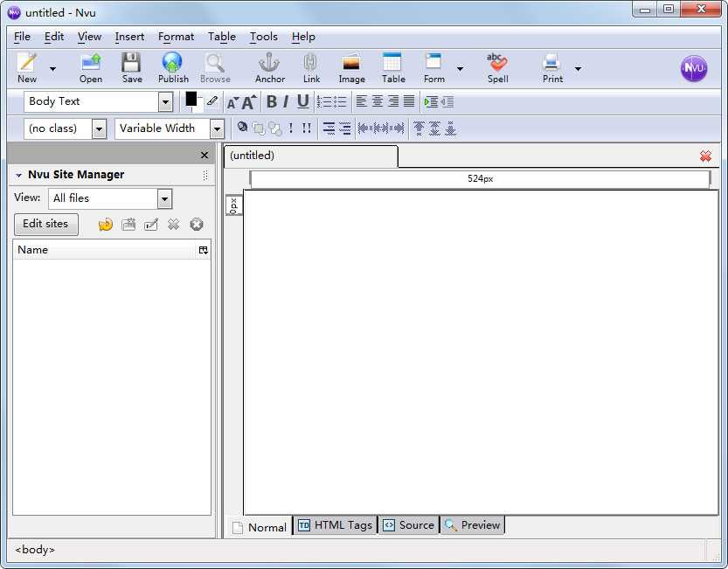Insert an Anchor using the toolbar

(269, 67)
